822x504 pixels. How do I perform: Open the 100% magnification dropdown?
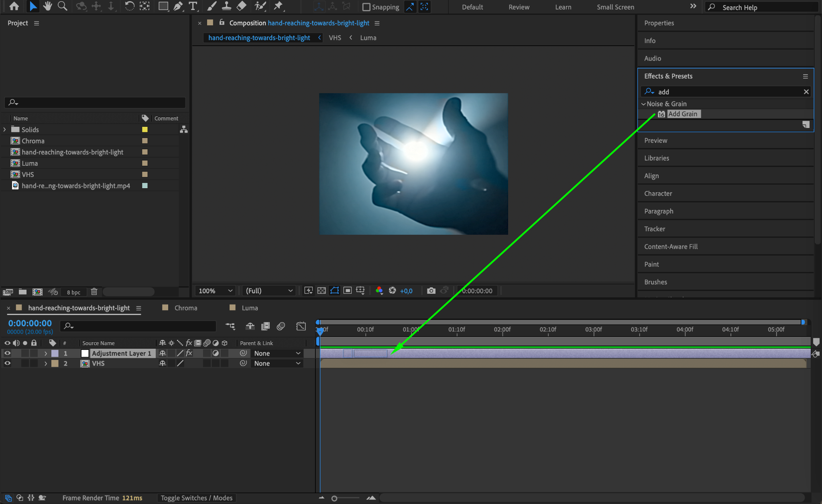coord(216,291)
